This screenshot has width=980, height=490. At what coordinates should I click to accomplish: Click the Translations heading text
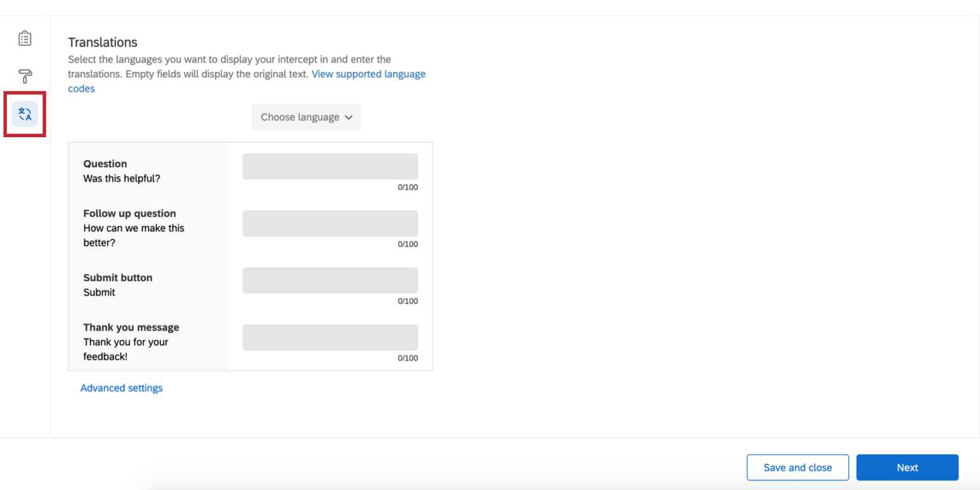pos(103,42)
